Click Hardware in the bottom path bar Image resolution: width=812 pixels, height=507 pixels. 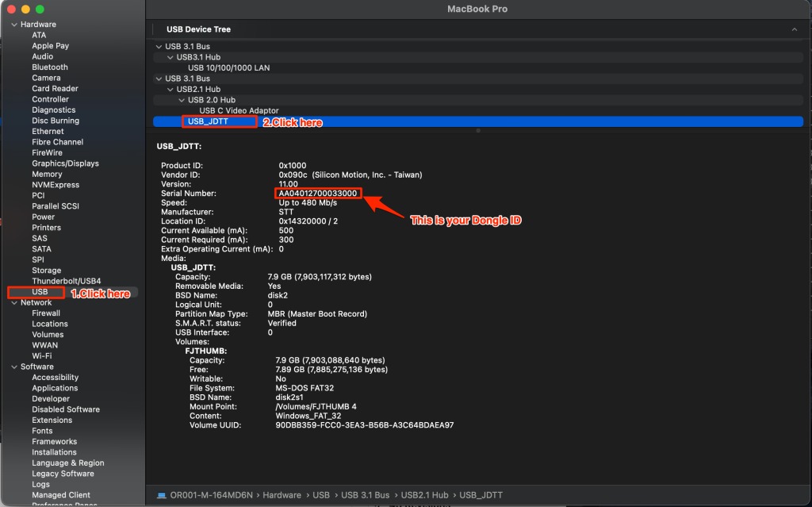point(282,495)
